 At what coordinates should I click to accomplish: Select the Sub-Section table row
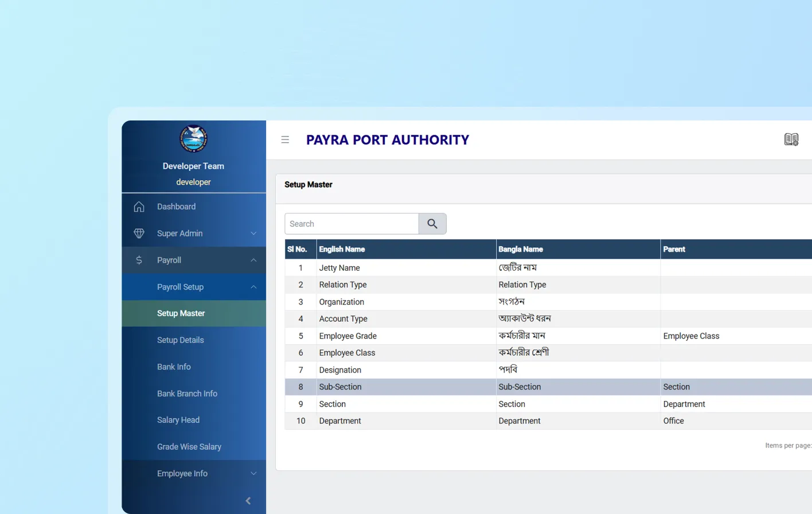[401, 387]
